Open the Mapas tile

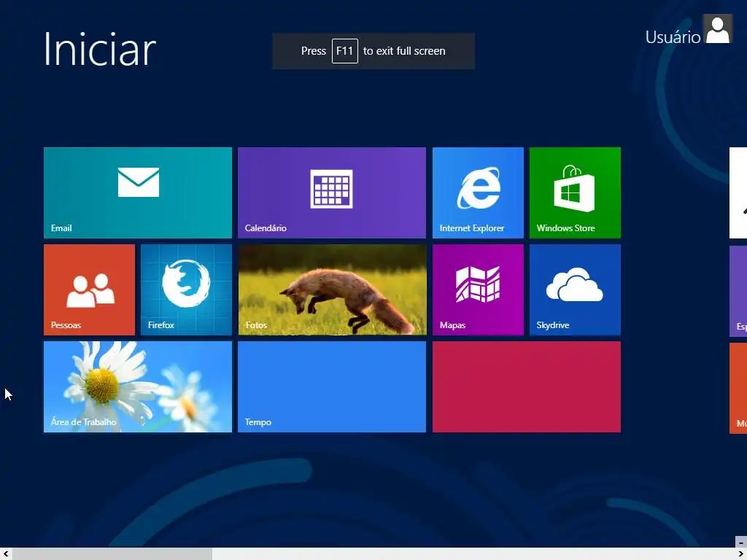(478, 290)
